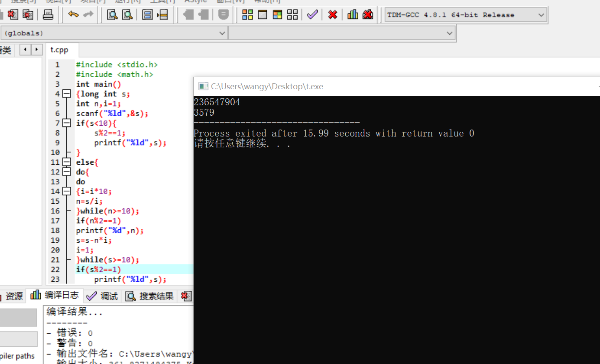Click the purple checkmark debug icon in toolbar
This screenshot has height=364, width=600.
pyautogui.click(x=312, y=15)
